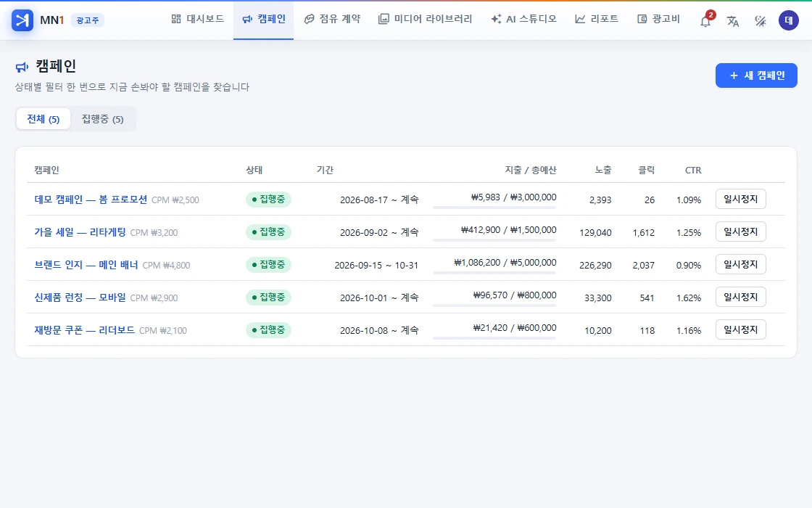Viewport: 812px width, 508px height.
Task: Click budget progress bar of 가을 세일
Action: [494, 240]
